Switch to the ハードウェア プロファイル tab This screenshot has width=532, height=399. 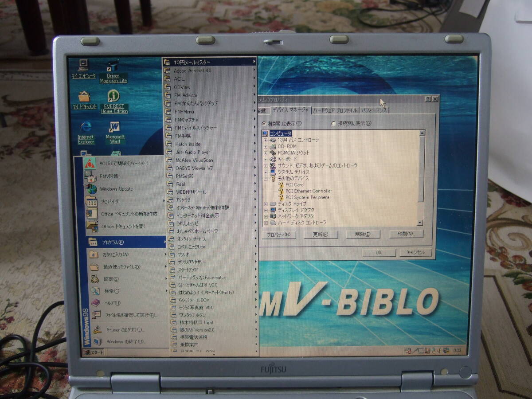point(335,110)
